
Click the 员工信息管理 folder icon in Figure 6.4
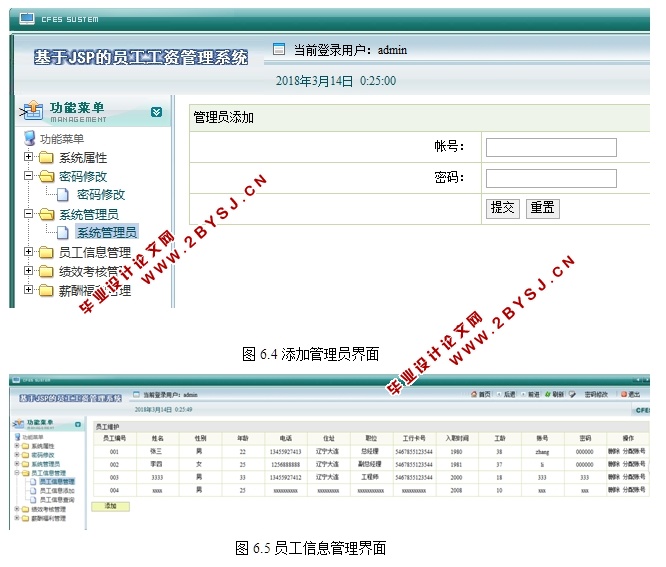(46, 252)
